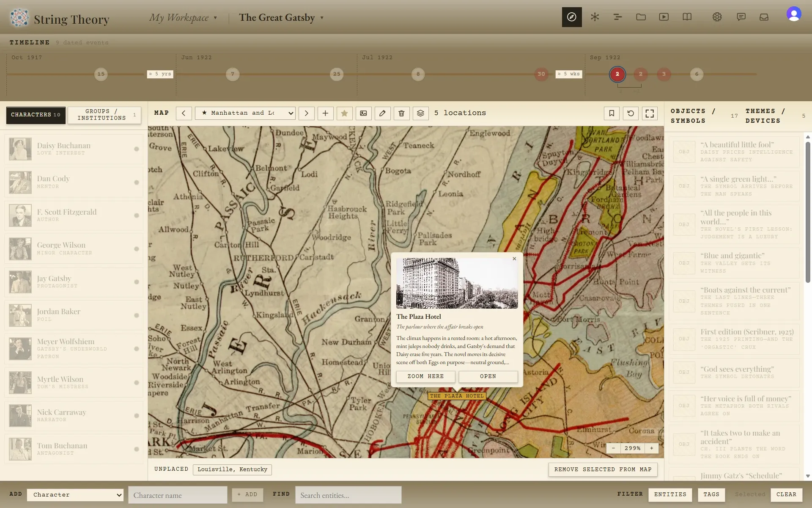Screen dimensions: 812x508
Task: Select Jun 1922 timeline marker 25
Action: [x=337, y=74]
